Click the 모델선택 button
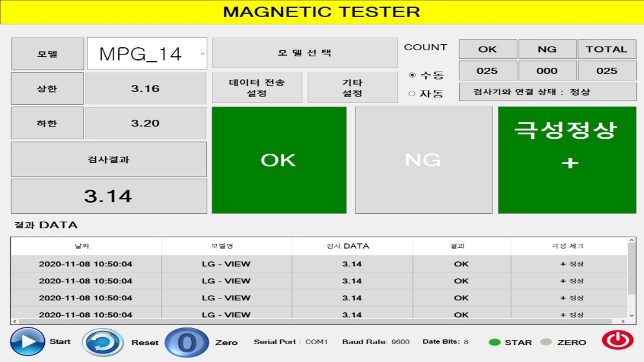Viewport: 644px width, 362px height. click(305, 52)
